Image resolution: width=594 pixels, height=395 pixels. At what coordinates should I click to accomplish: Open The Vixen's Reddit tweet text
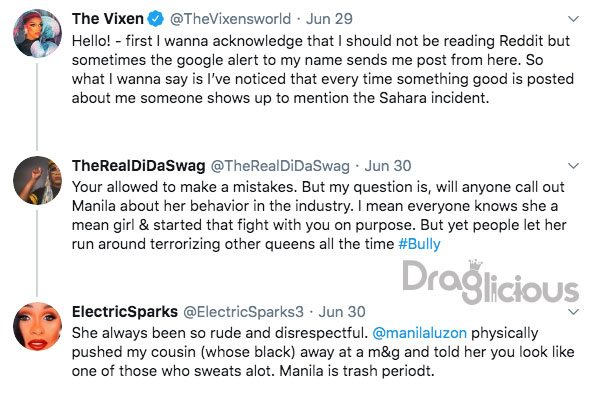(x=323, y=69)
